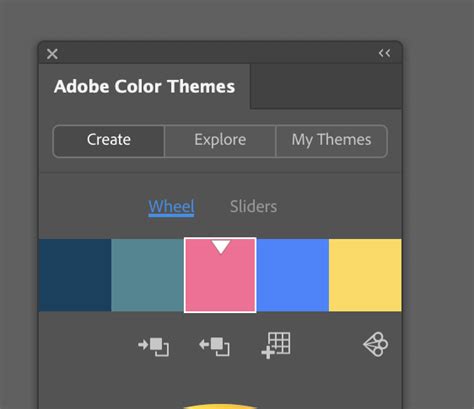This screenshot has height=409, width=474.
Task: Select the pink base color swatch
Action: [220, 275]
